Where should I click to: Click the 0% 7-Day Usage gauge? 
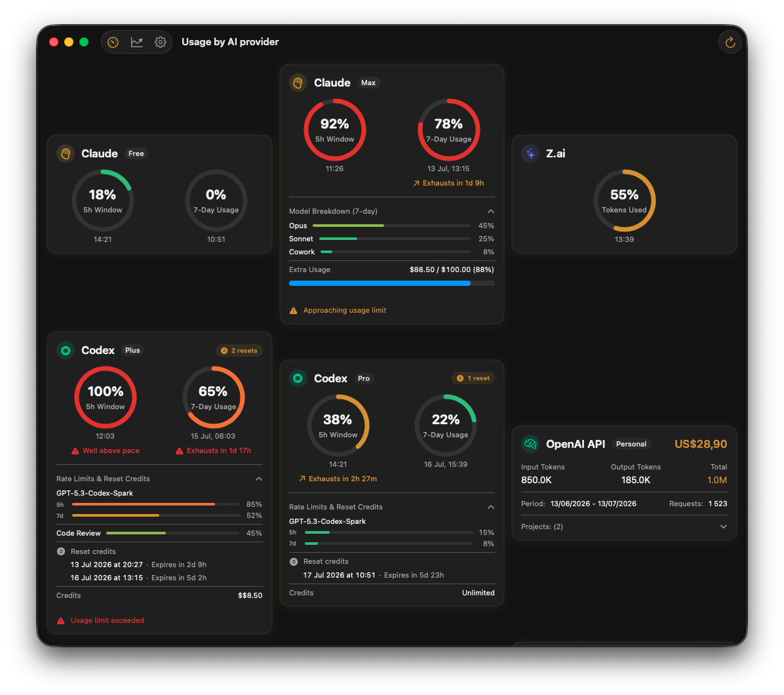click(216, 201)
